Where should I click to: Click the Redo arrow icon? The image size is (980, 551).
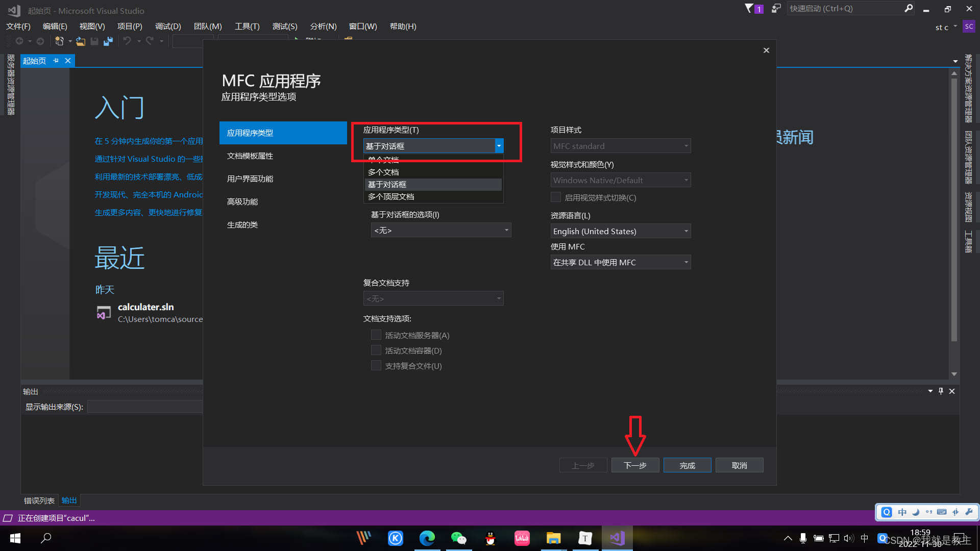150,41
